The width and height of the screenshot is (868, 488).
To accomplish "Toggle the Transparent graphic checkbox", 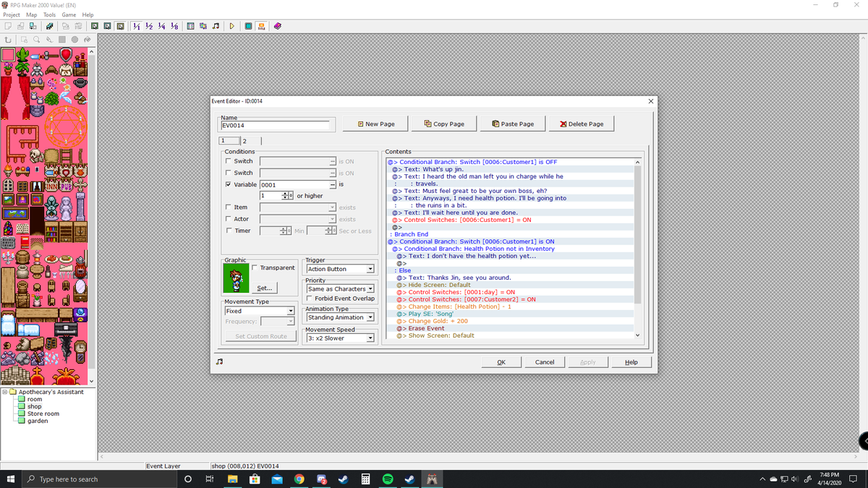I will (255, 267).
